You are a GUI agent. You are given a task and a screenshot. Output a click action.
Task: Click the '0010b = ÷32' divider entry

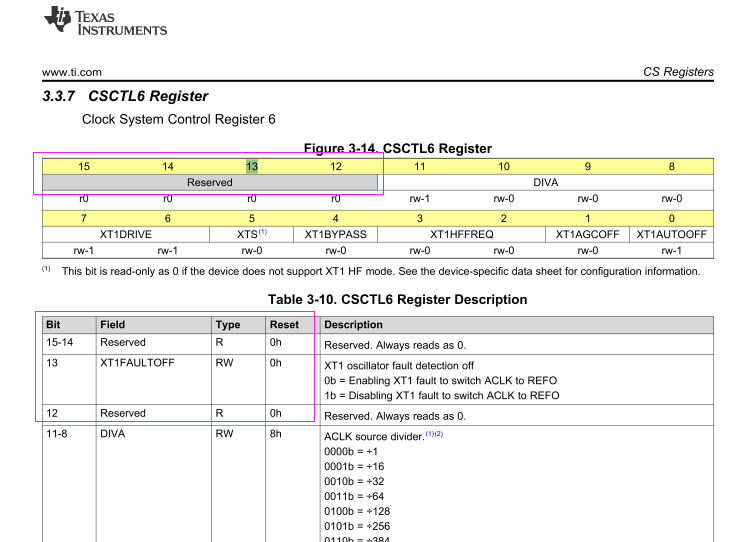(354, 481)
